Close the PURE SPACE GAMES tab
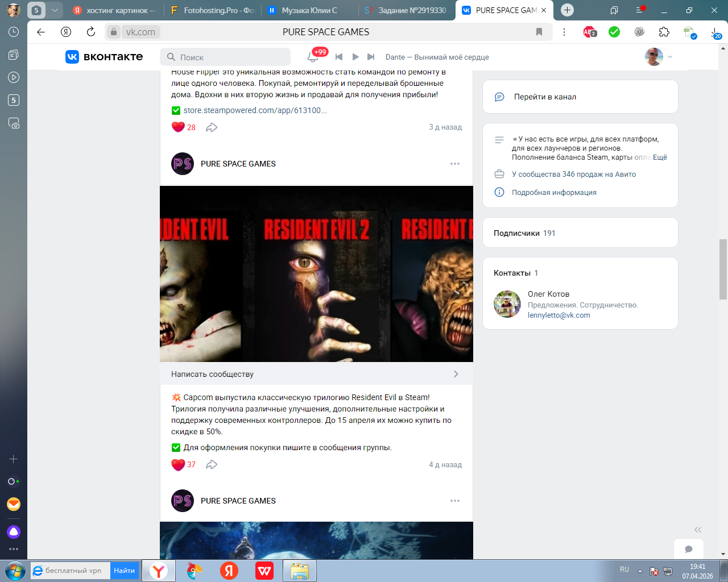This screenshot has width=728, height=582. click(x=544, y=10)
